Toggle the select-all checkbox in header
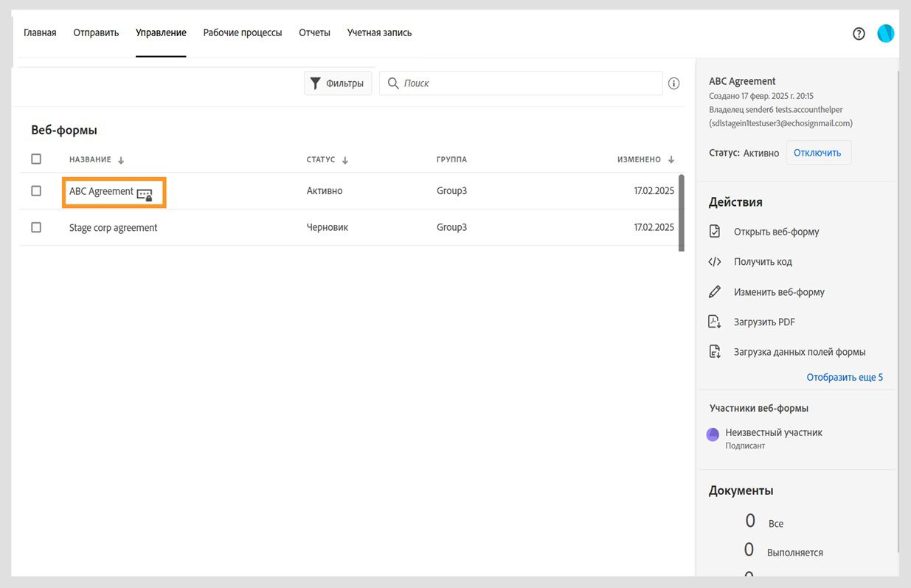 [x=36, y=159]
